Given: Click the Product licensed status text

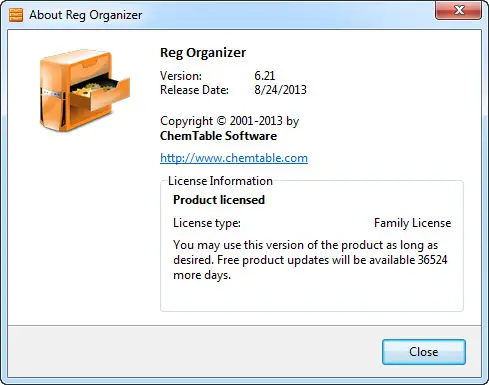Looking at the screenshot, I should pos(219,200).
